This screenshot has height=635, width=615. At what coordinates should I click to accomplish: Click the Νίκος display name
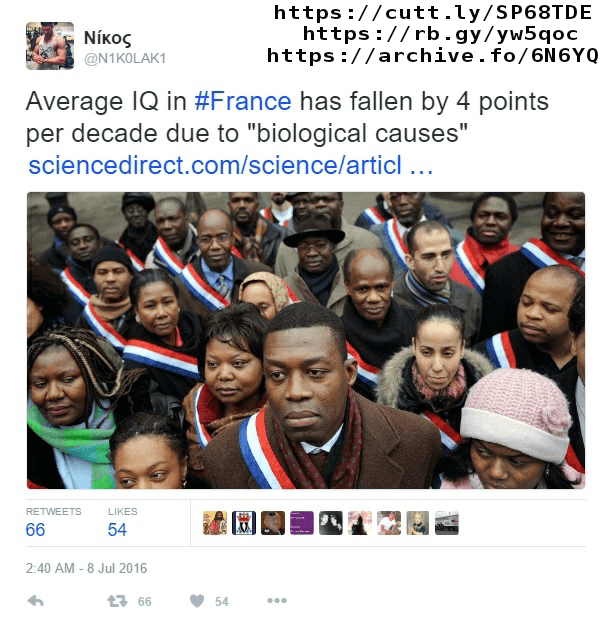[x=107, y=38]
